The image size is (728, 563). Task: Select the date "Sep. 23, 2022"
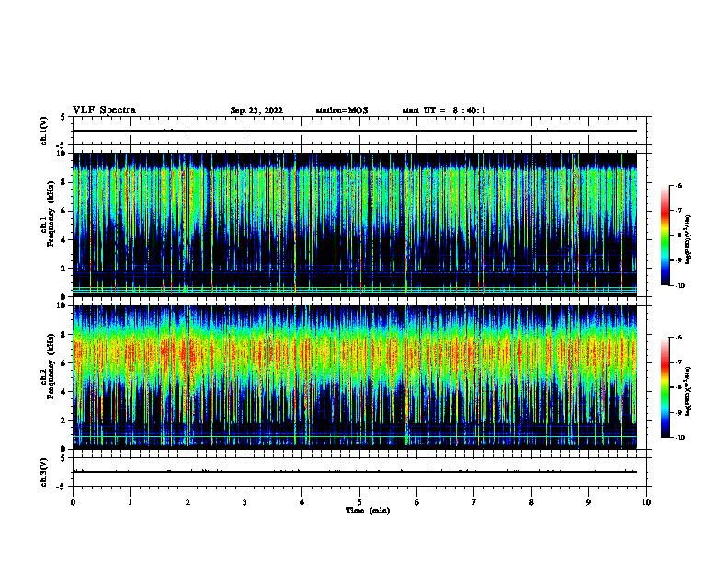pos(256,110)
